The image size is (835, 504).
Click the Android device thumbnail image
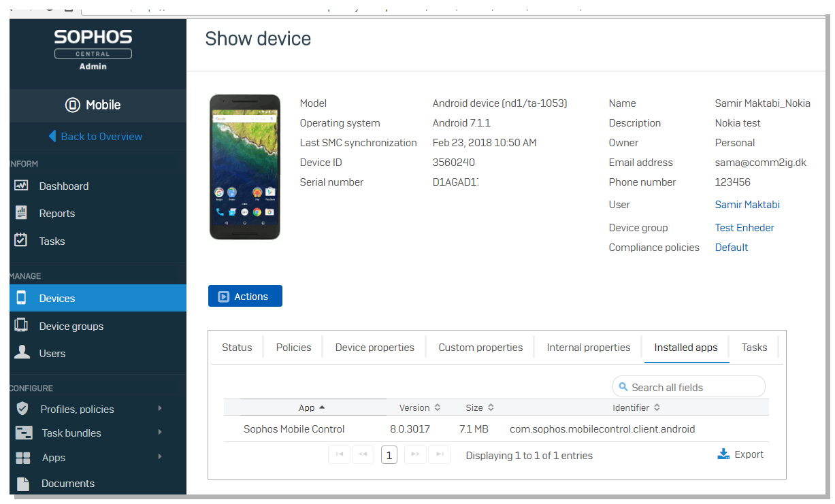[245, 167]
